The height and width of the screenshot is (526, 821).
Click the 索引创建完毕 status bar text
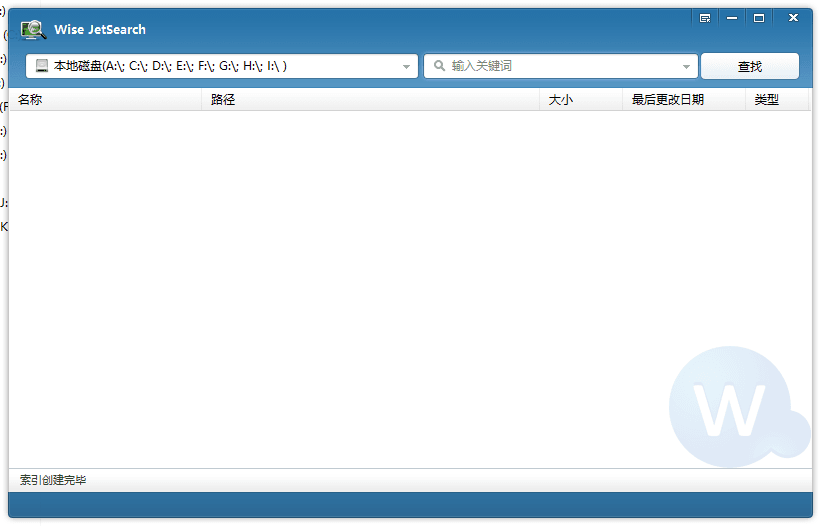(53, 480)
